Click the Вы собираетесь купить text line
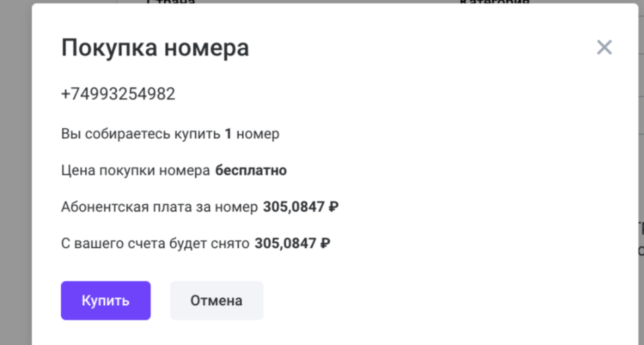Viewport: 644px width, 345px height. coord(170,134)
